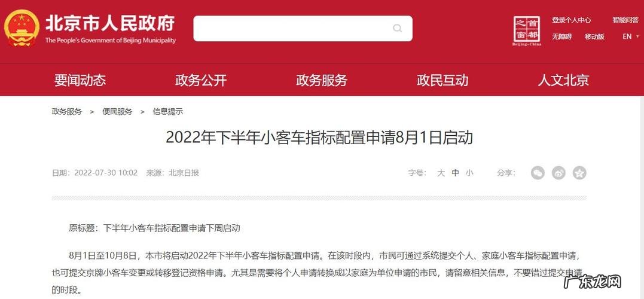Open the 政务服务 nav menu
Image resolution: width=644 pixels, height=299 pixels.
[322, 80]
